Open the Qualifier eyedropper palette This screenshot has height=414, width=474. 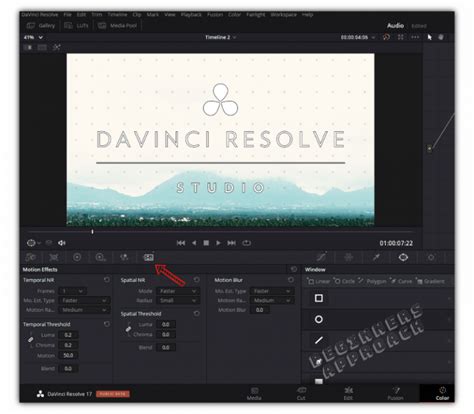pos(376,257)
